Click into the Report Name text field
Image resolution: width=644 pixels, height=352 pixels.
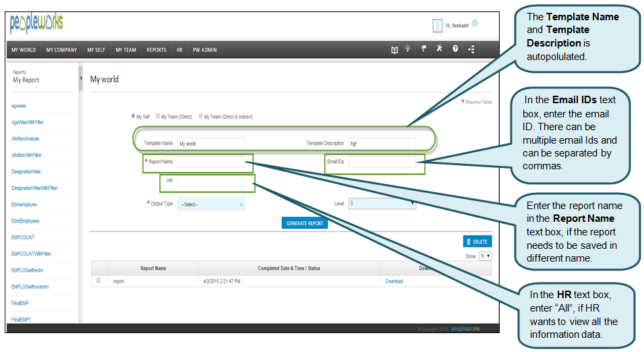click(x=211, y=162)
